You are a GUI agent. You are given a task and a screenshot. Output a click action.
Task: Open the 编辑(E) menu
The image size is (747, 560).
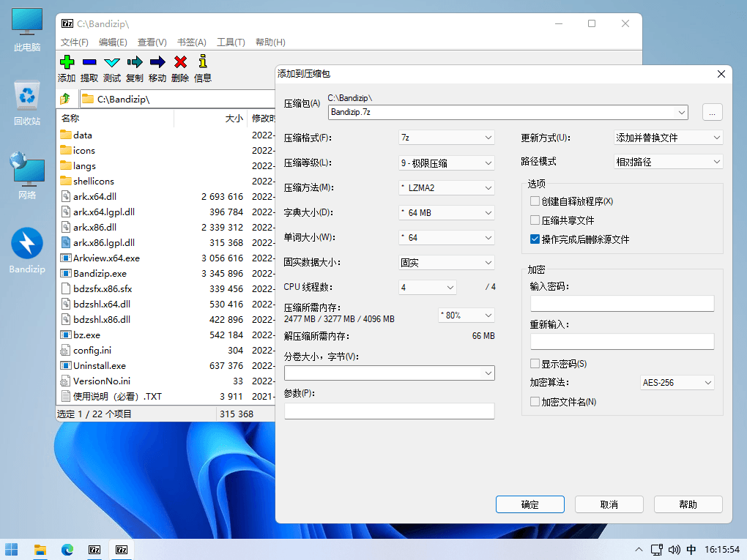[x=113, y=42]
